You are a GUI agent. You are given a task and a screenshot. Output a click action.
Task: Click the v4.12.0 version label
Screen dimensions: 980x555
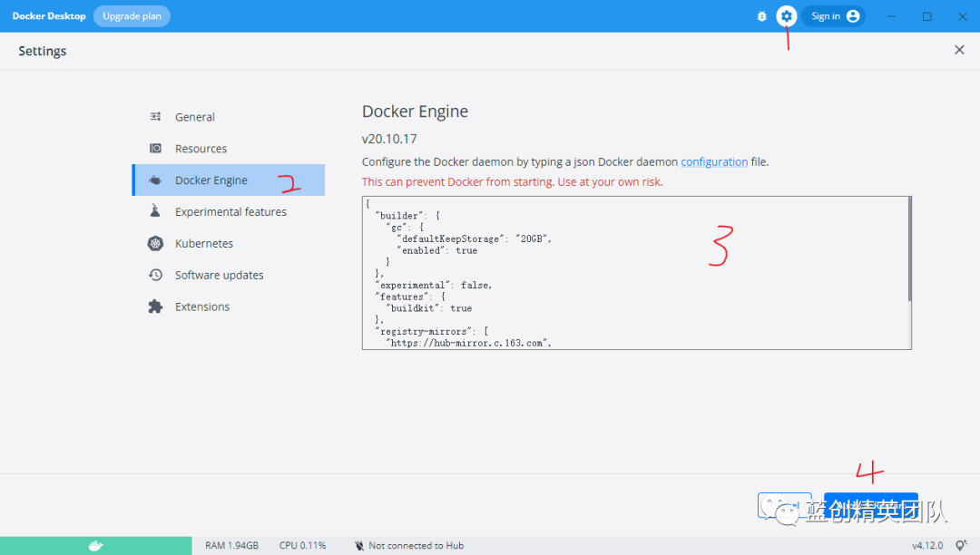[927, 546]
